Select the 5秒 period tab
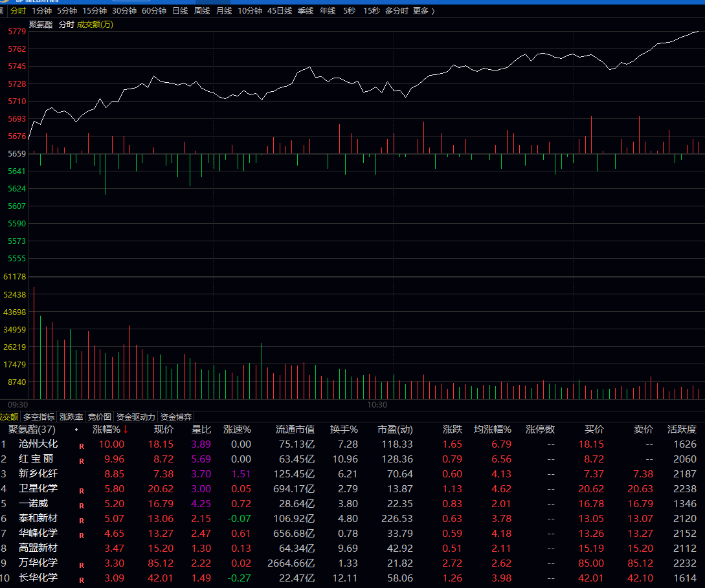The image size is (705, 588). pyautogui.click(x=350, y=11)
